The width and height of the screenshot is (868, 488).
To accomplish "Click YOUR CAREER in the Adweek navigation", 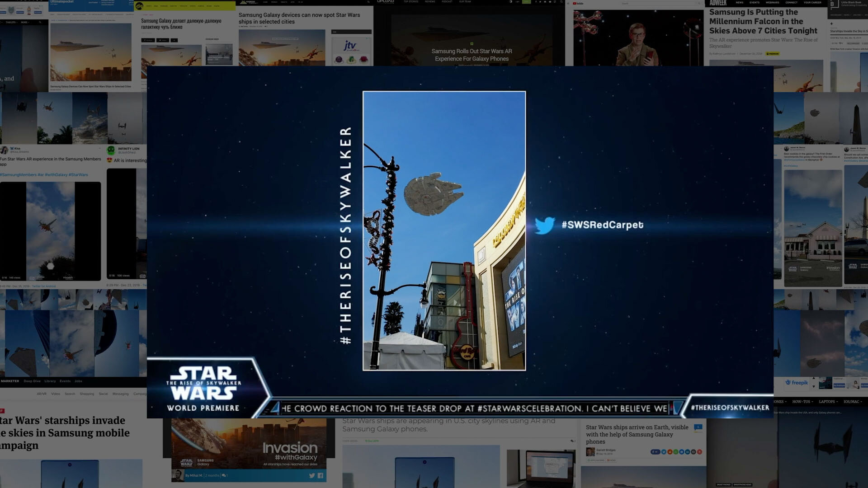I will coord(812,3).
